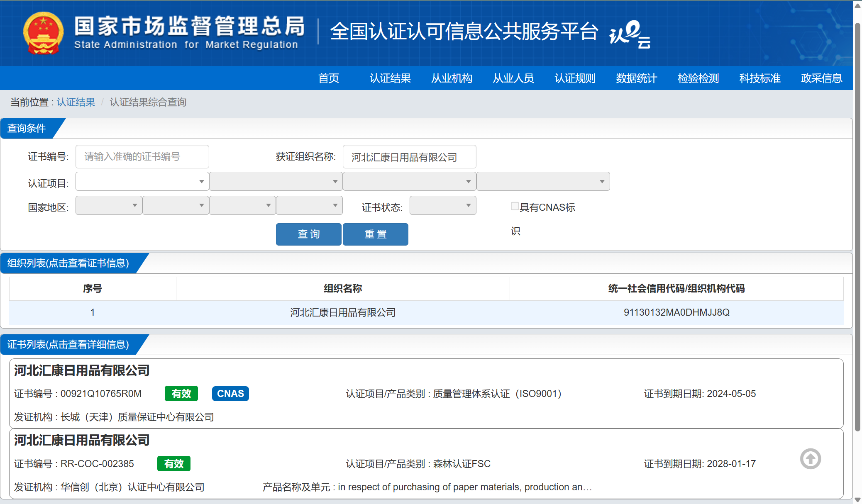Open the first 认证项目 dropdown
The height and width of the screenshot is (504, 862).
click(x=142, y=181)
